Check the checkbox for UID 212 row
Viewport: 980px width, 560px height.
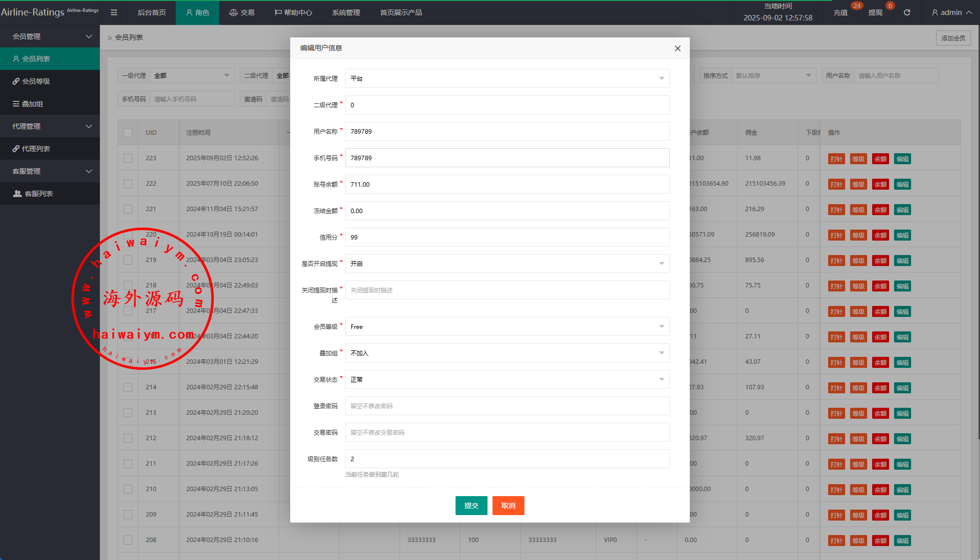point(128,438)
